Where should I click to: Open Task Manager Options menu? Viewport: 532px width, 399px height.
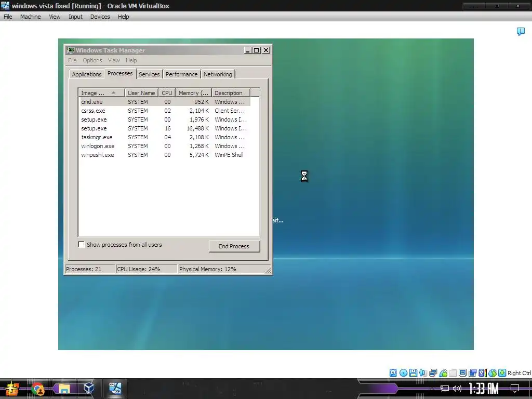pyautogui.click(x=92, y=60)
